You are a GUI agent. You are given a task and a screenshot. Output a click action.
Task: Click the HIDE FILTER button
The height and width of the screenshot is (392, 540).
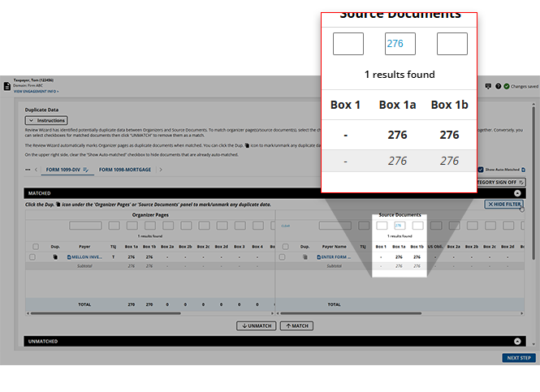point(504,205)
